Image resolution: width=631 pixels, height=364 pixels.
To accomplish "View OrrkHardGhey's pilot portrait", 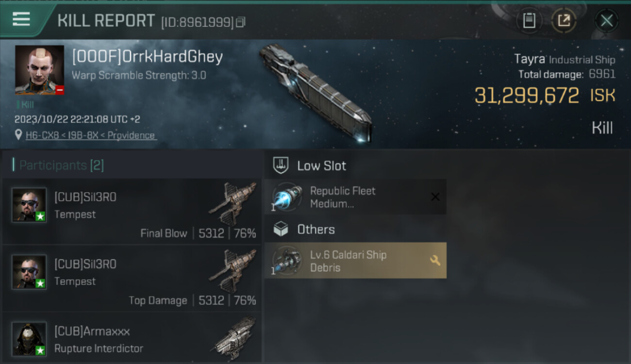I will click(39, 70).
